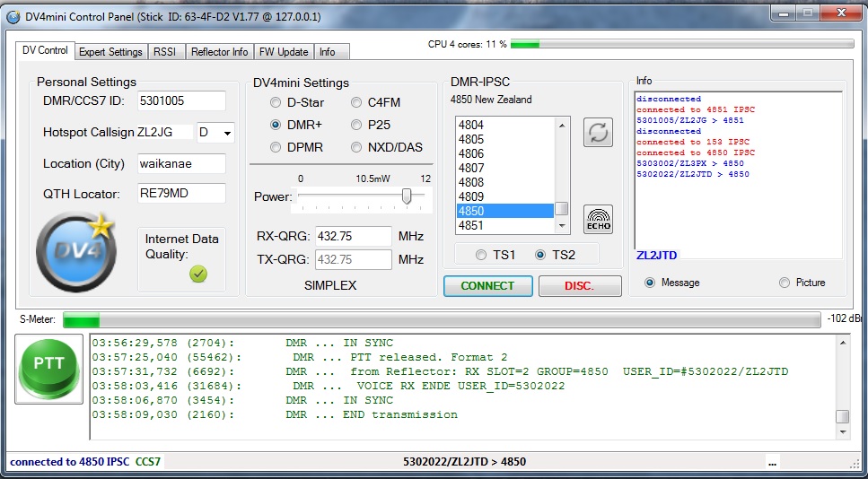
Task: Click the Hotspot Callsign ZL2JG field
Action: pos(164,132)
